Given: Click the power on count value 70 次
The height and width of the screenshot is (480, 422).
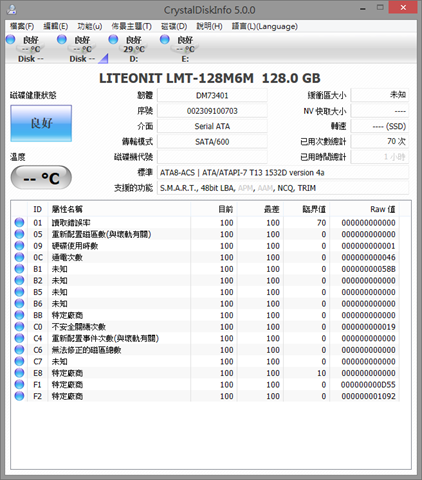Looking at the screenshot, I should pos(380,142).
